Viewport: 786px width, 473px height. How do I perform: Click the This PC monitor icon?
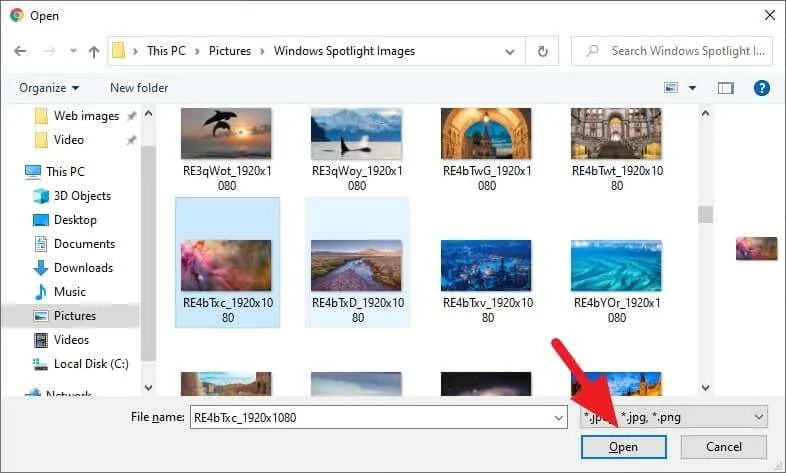pos(33,172)
